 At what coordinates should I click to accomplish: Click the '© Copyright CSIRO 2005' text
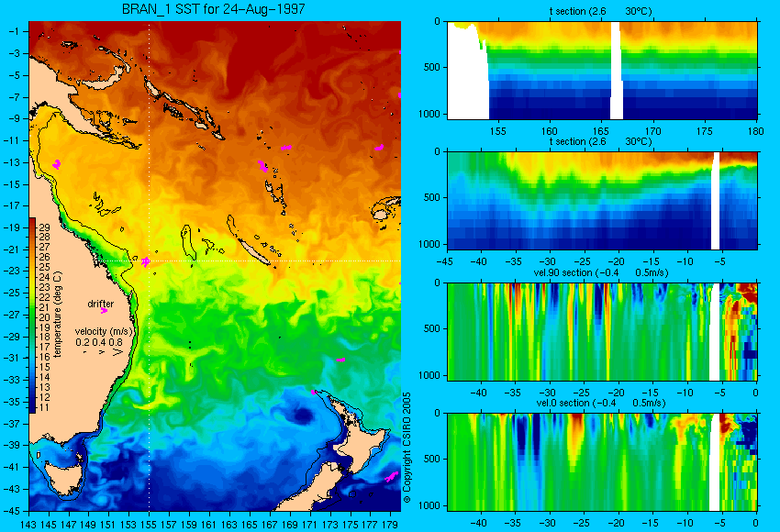pyautogui.click(x=407, y=448)
